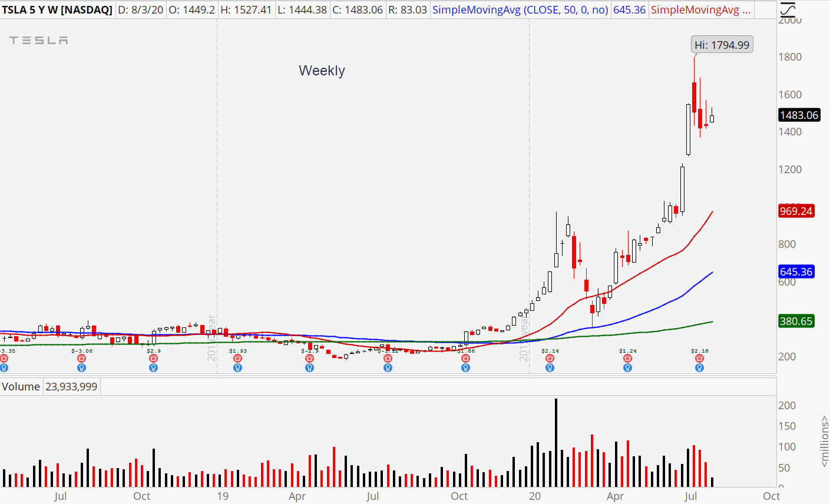Click the black 1483.06 last-price axis label

click(x=798, y=115)
